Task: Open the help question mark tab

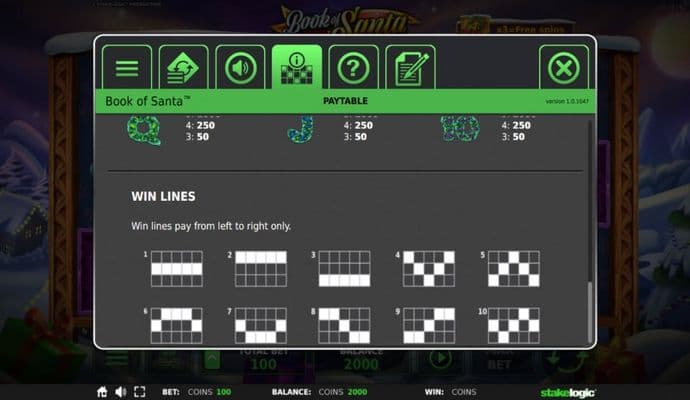Action: click(354, 68)
